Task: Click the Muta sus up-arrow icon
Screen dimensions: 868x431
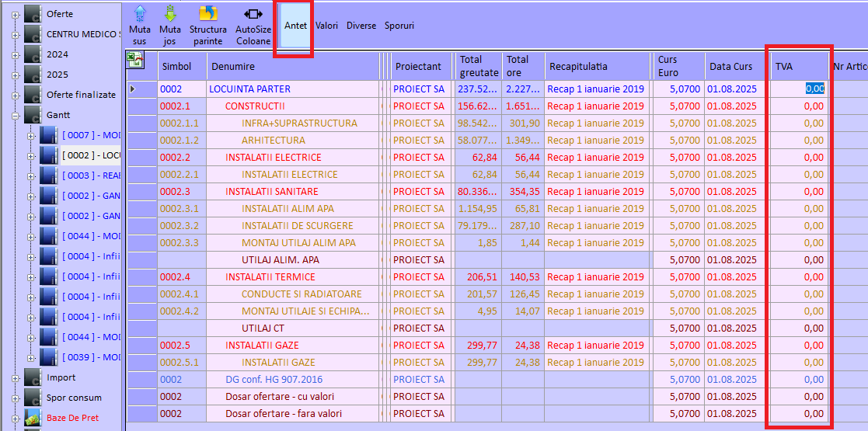Action: point(140,14)
